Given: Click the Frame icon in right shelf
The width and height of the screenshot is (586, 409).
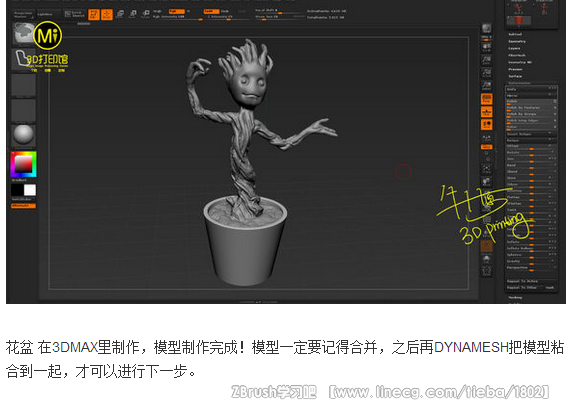Looking at the screenshot, I should (x=486, y=169).
